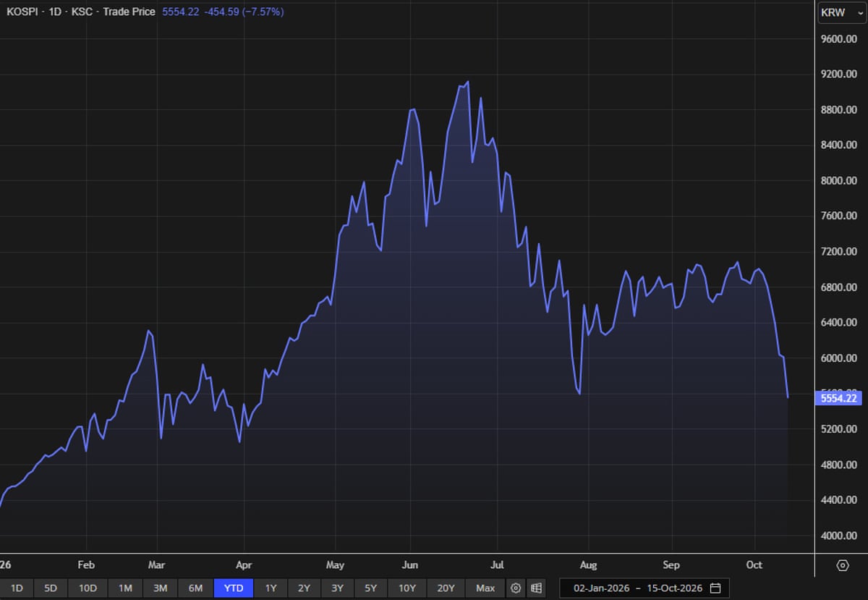Click the Trade Price label in header
The width and height of the screenshot is (868, 600).
tap(129, 12)
